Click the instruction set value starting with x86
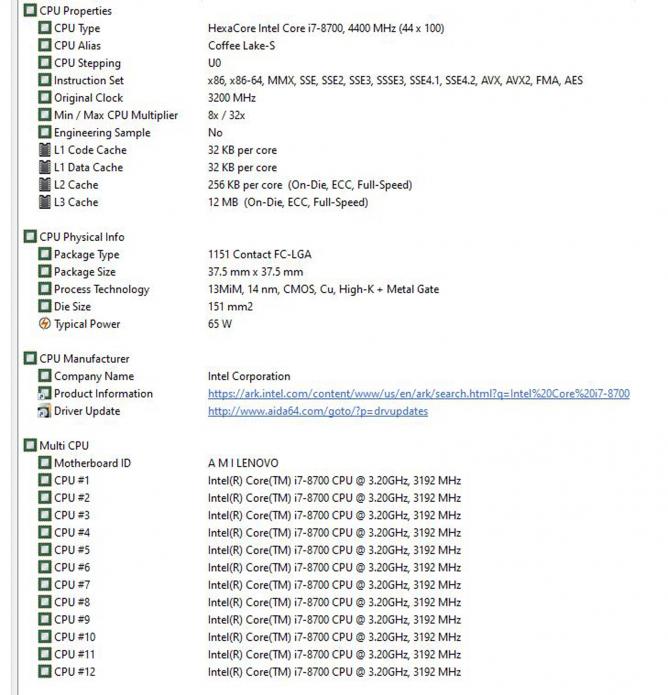 point(395,80)
